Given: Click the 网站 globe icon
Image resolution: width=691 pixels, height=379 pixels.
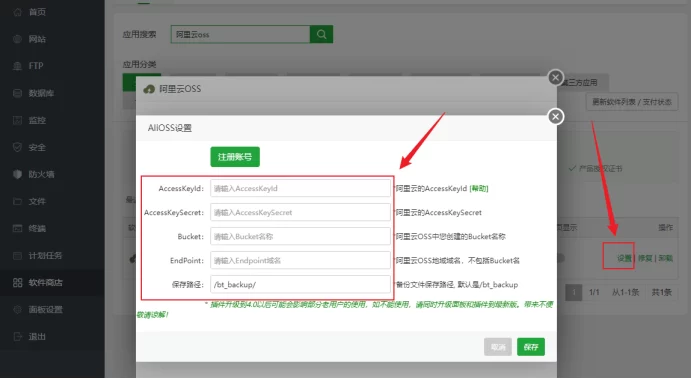Looking at the screenshot, I should click(x=17, y=39).
